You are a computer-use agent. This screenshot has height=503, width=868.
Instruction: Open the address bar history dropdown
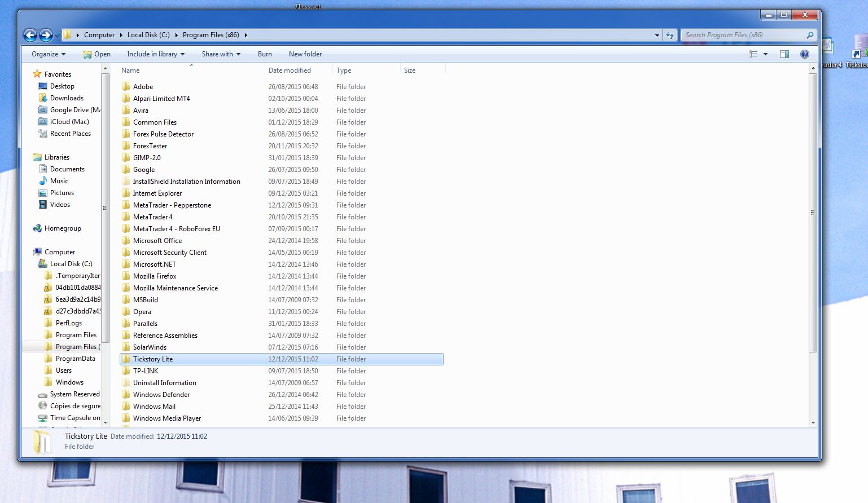coord(657,35)
